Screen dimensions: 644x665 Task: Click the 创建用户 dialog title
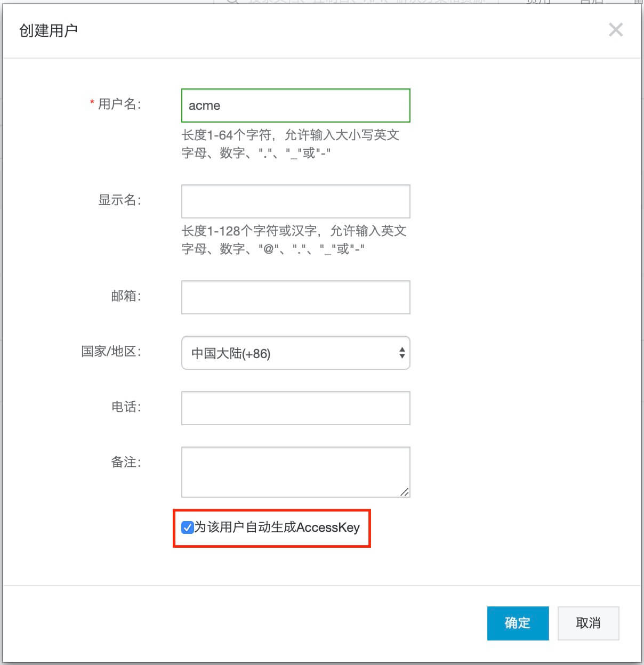pyautogui.click(x=49, y=30)
